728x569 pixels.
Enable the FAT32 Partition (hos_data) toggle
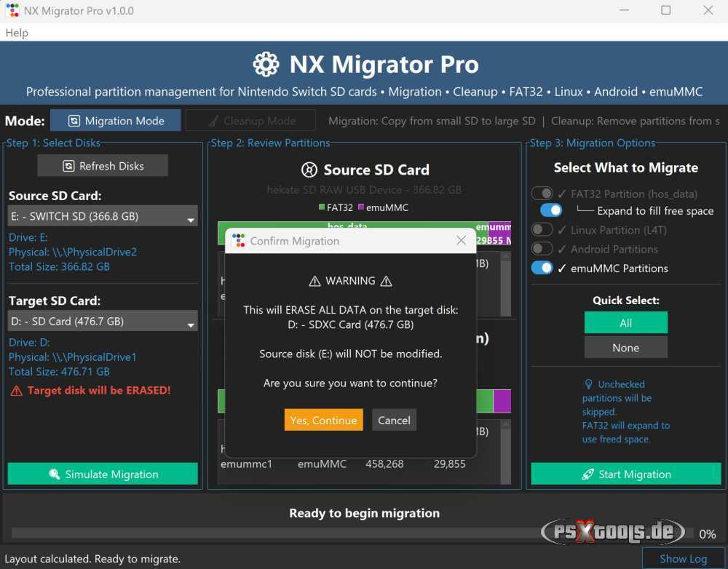pyautogui.click(x=542, y=194)
